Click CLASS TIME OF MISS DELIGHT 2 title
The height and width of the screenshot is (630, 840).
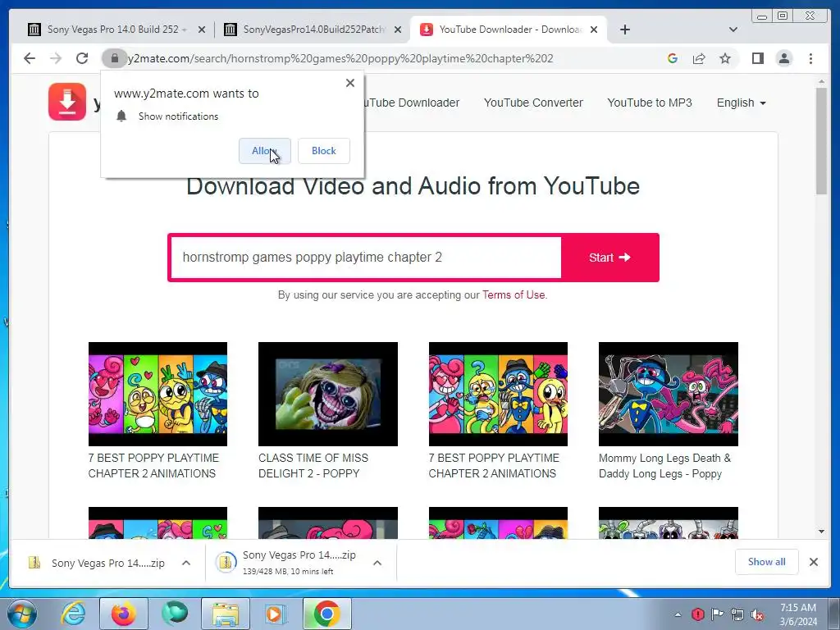(x=313, y=466)
